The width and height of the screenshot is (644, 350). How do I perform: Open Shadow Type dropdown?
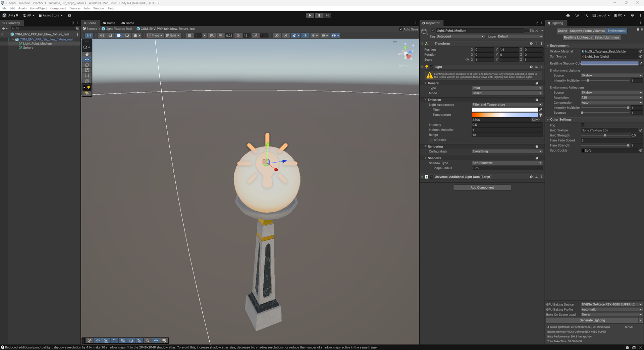[x=507, y=163]
